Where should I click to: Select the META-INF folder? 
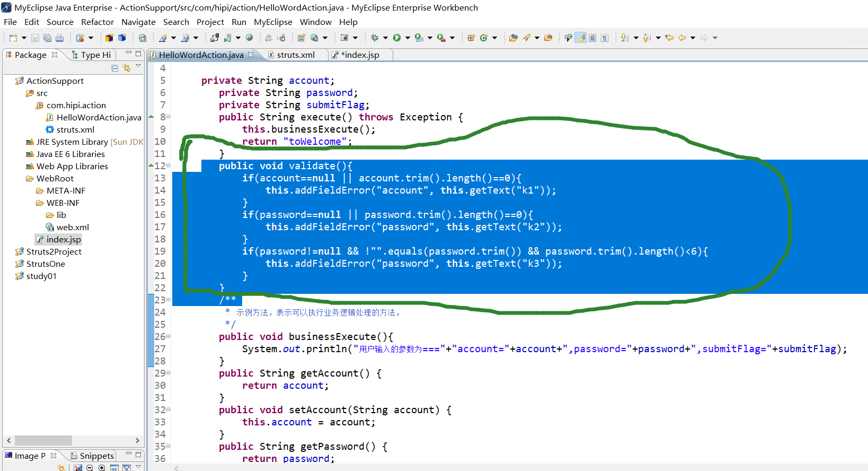pyautogui.click(x=60, y=190)
